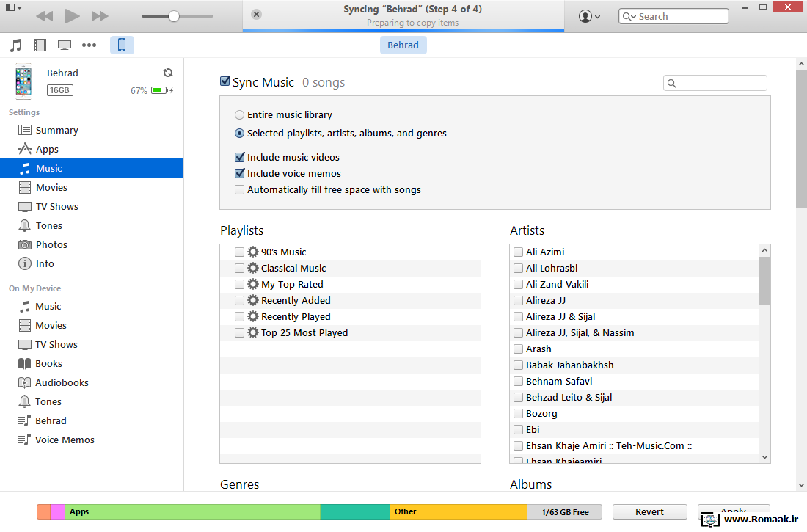Open the Photos settings page
This screenshot has width=807, height=532.
point(92,244)
